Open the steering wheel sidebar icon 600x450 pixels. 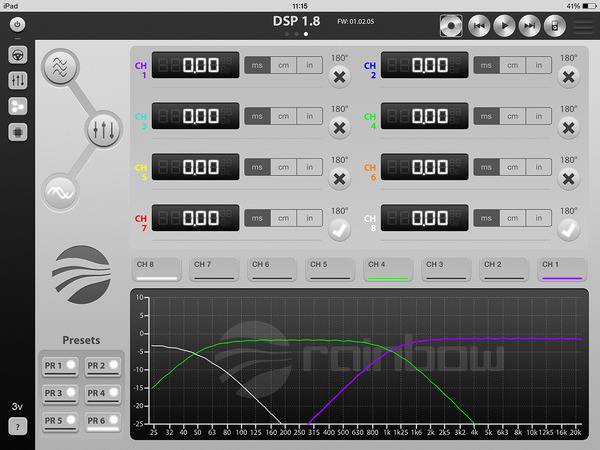click(18, 55)
